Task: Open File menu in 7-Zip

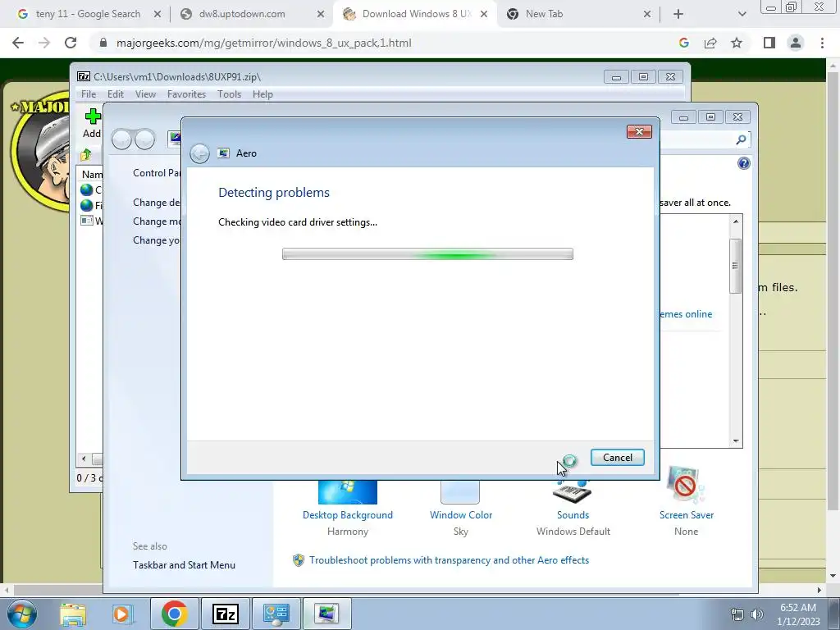Action: 89,94
